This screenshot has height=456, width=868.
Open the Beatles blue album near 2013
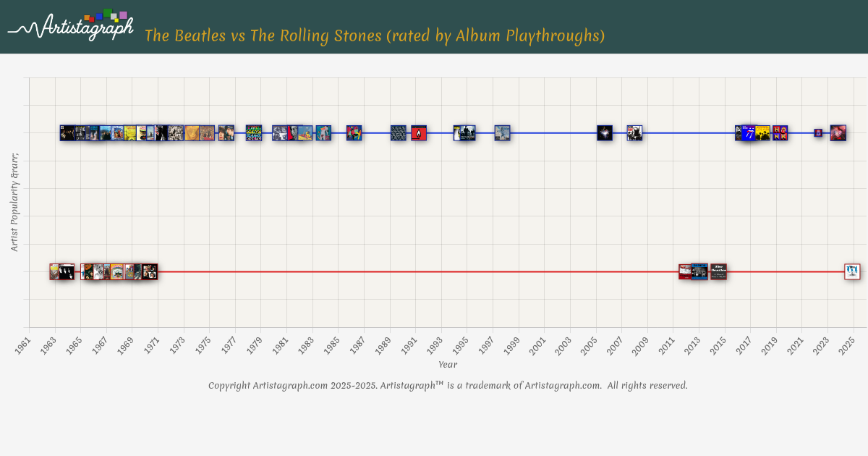tap(699, 272)
